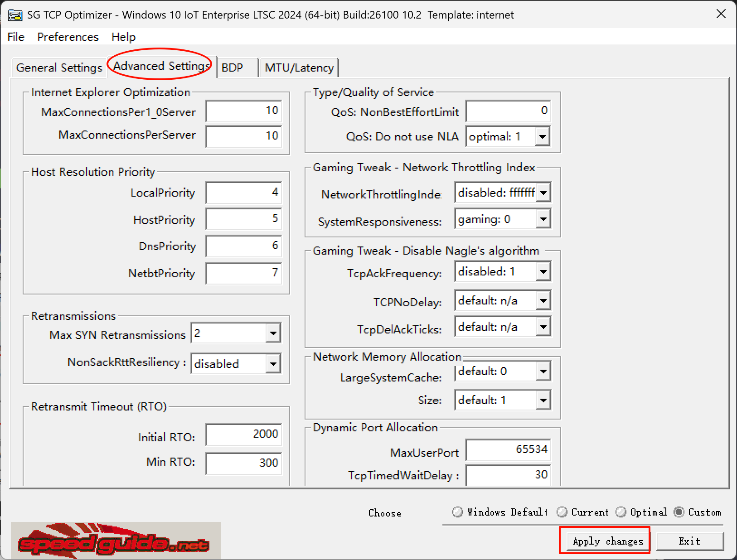Click the MaxUserPort input field
737x560 pixels.
click(508, 450)
